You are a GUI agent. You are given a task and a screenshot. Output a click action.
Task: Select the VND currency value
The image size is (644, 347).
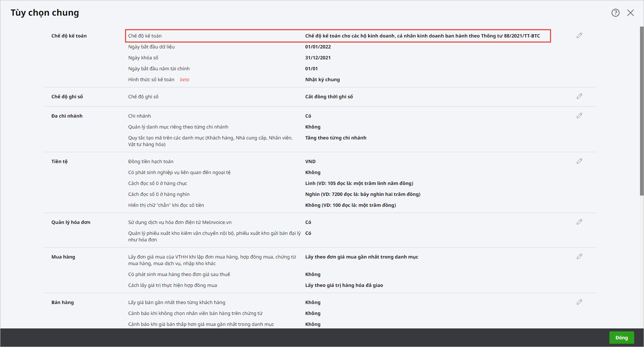pos(310,162)
